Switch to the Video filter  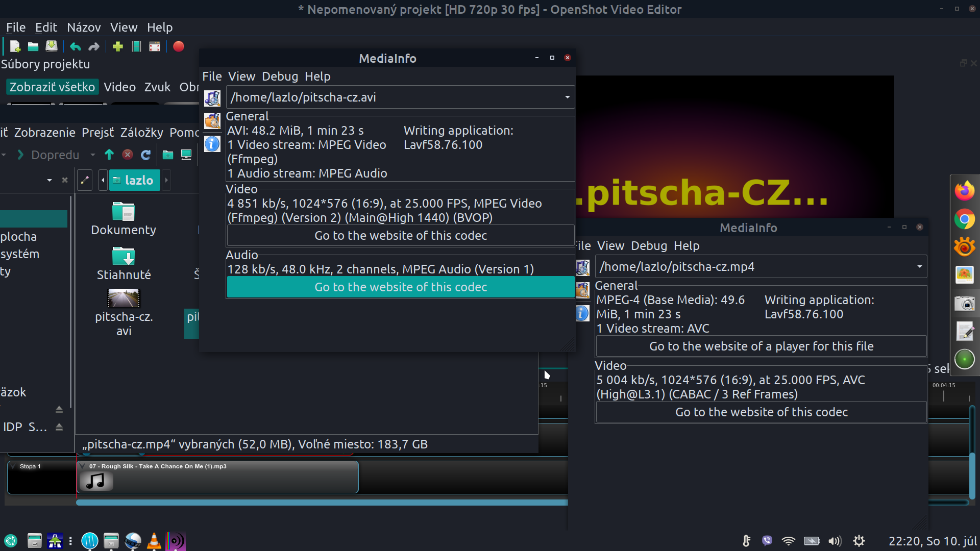pyautogui.click(x=119, y=87)
